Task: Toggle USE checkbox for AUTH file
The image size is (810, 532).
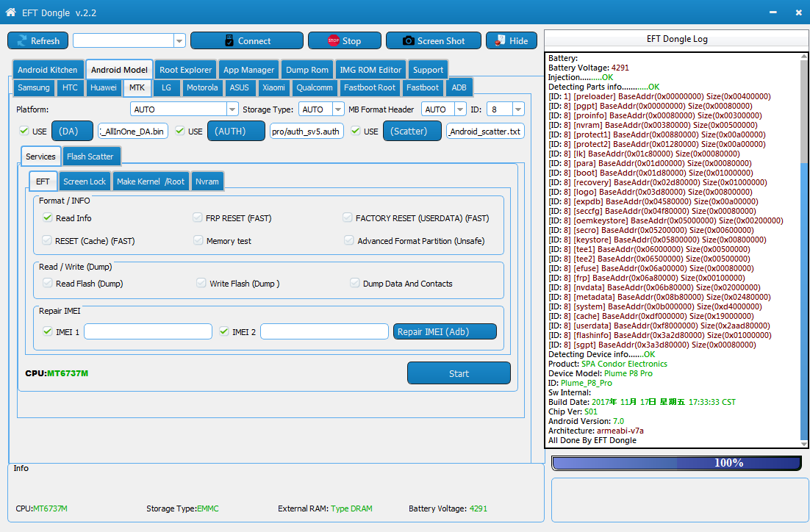Action: coord(180,131)
